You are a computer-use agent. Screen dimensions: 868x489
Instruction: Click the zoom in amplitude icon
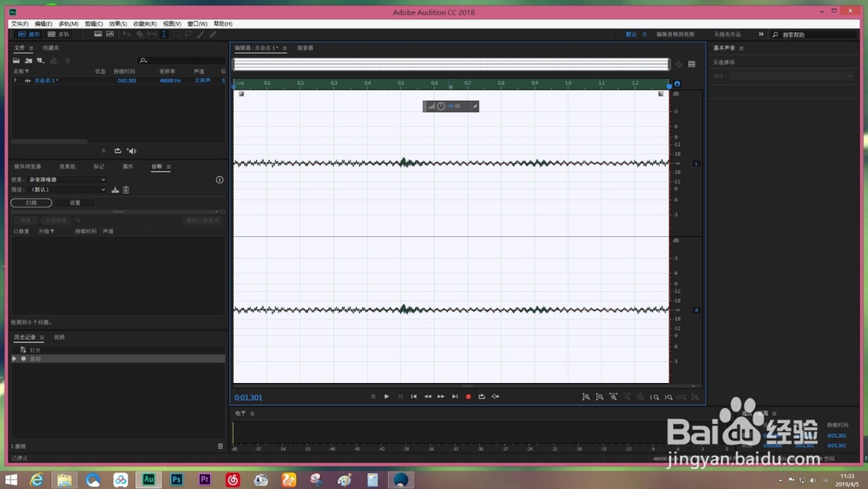point(586,397)
